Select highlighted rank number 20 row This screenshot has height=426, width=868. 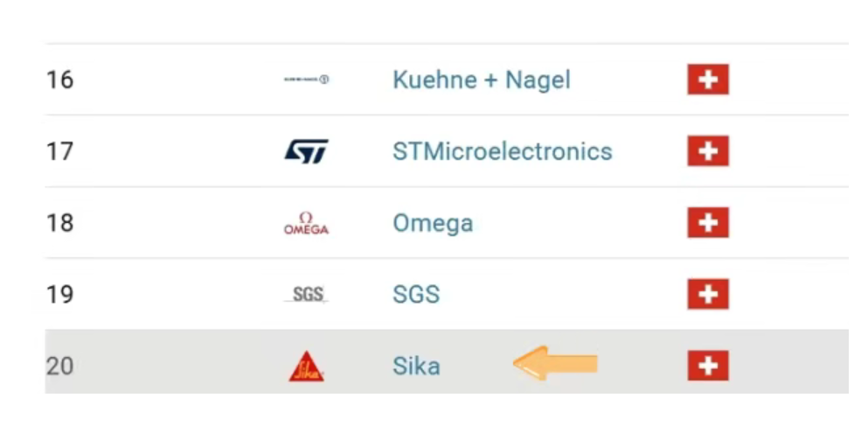pyautogui.click(x=447, y=362)
